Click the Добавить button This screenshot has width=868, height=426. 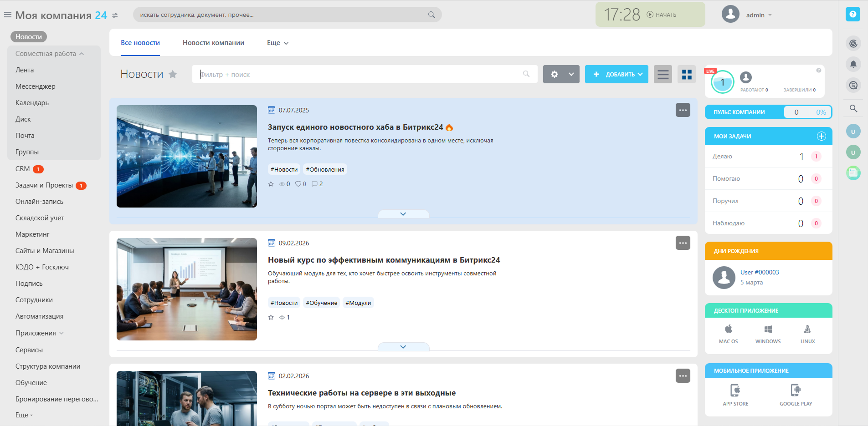[616, 74]
